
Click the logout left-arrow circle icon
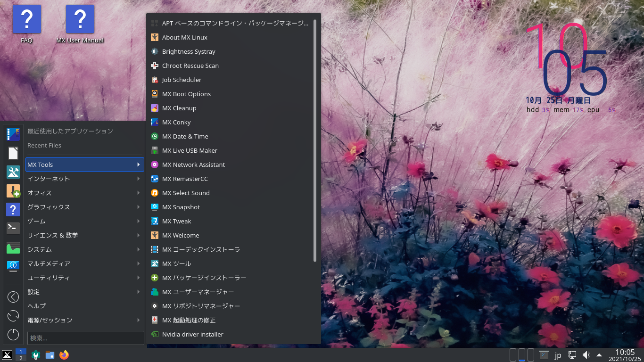click(x=13, y=297)
